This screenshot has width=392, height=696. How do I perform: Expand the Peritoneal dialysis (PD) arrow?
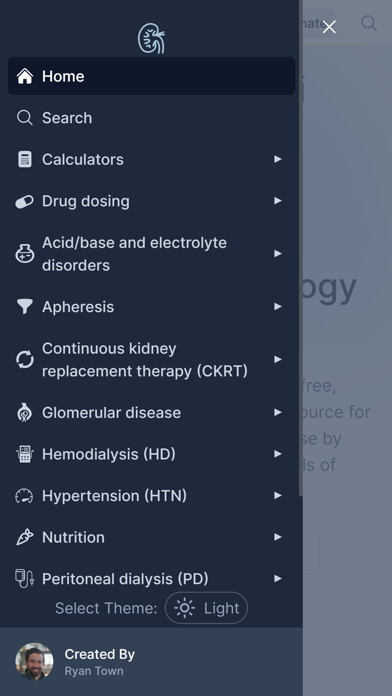tap(278, 578)
